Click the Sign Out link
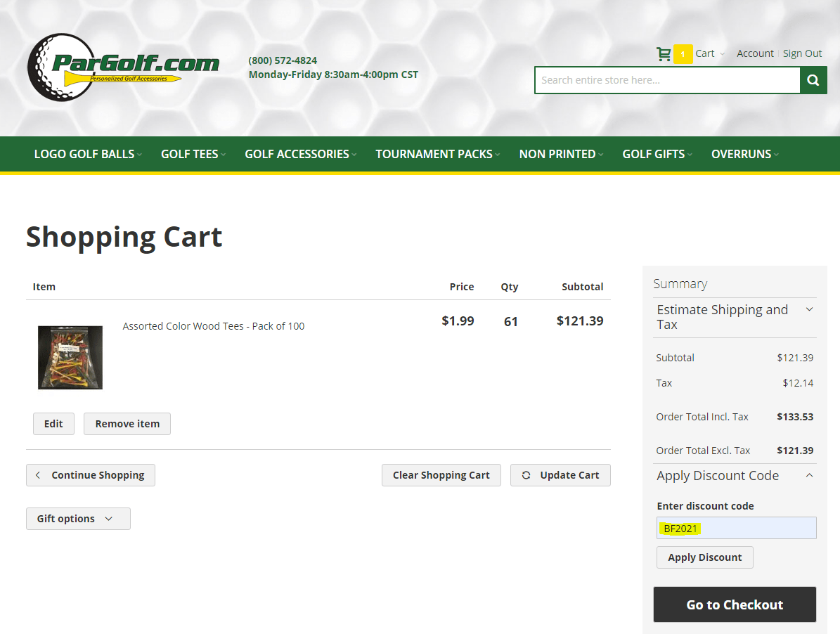The image size is (840, 634). pyautogui.click(x=802, y=53)
